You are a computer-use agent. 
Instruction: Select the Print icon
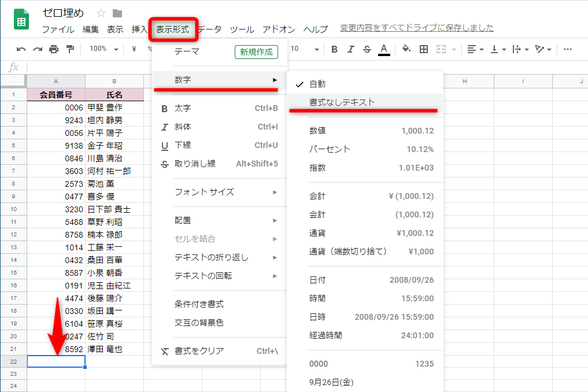click(x=52, y=50)
